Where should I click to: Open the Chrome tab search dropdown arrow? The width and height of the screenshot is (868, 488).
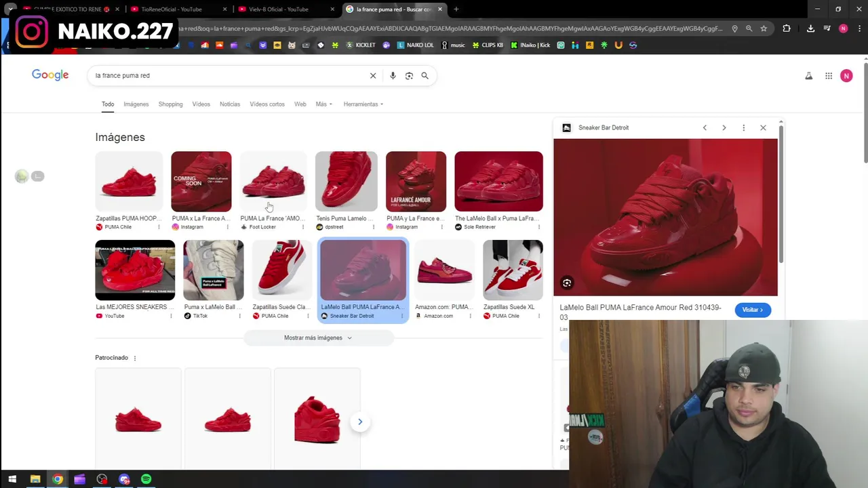pos(10,9)
